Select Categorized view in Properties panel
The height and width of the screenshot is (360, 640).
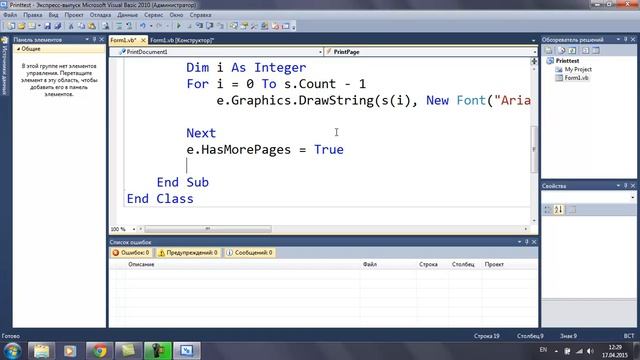click(x=548, y=210)
